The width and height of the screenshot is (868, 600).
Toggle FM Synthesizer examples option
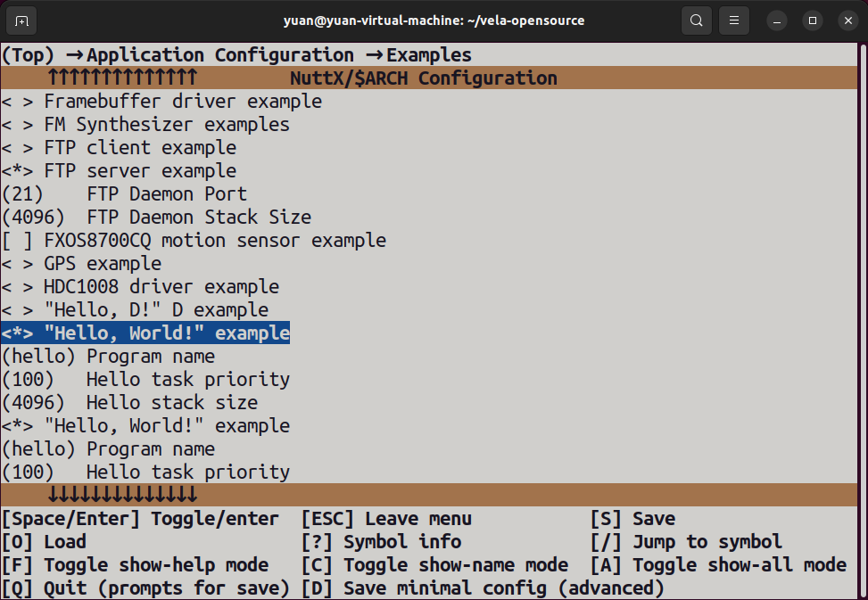[145, 125]
